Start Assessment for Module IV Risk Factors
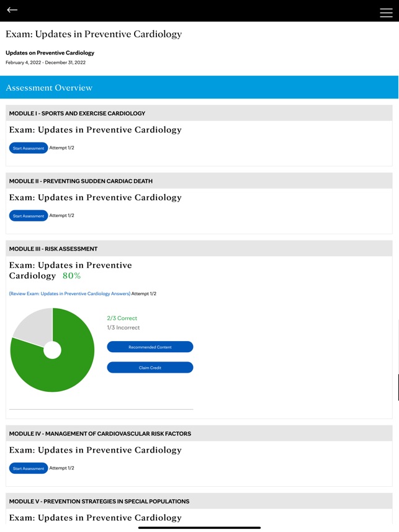The width and height of the screenshot is (399, 532). tap(29, 468)
